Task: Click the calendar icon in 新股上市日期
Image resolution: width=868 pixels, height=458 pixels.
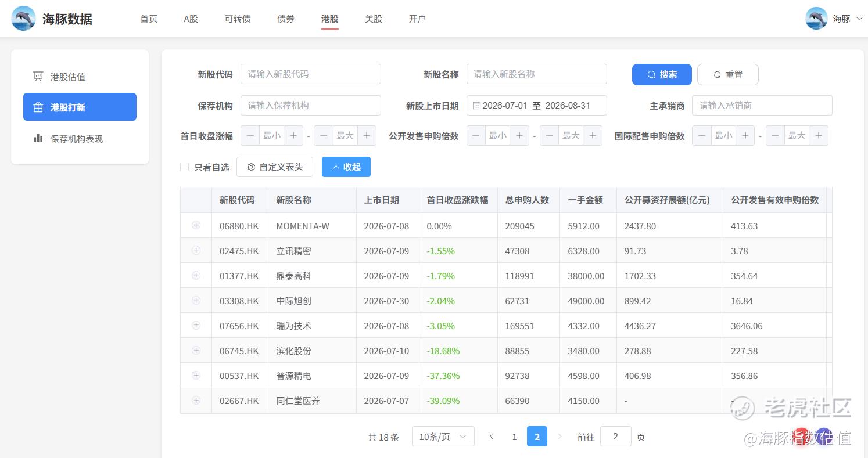Action: click(476, 106)
